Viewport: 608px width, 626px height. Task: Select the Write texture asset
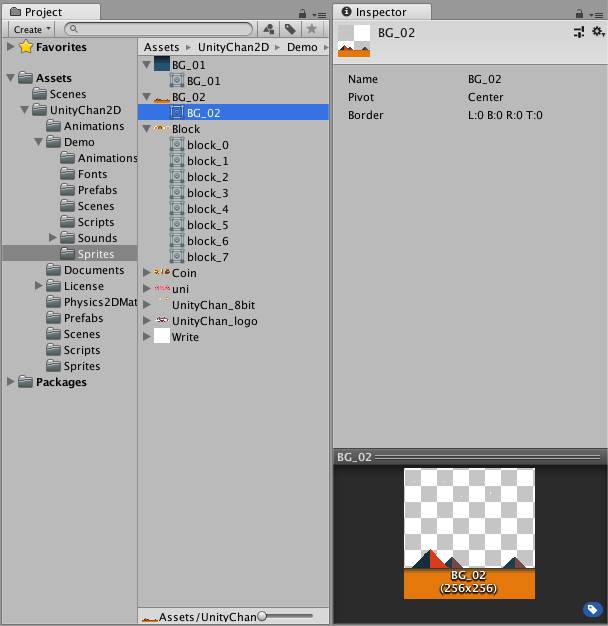[x=185, y=337]
